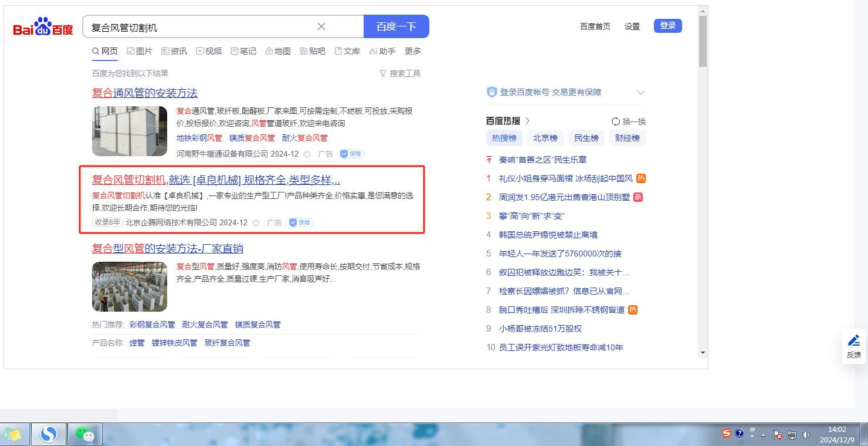The width and height of the screenshot is (868, 446).
Task: Open 搜索工具 filter options
Action: click(400, 73)
